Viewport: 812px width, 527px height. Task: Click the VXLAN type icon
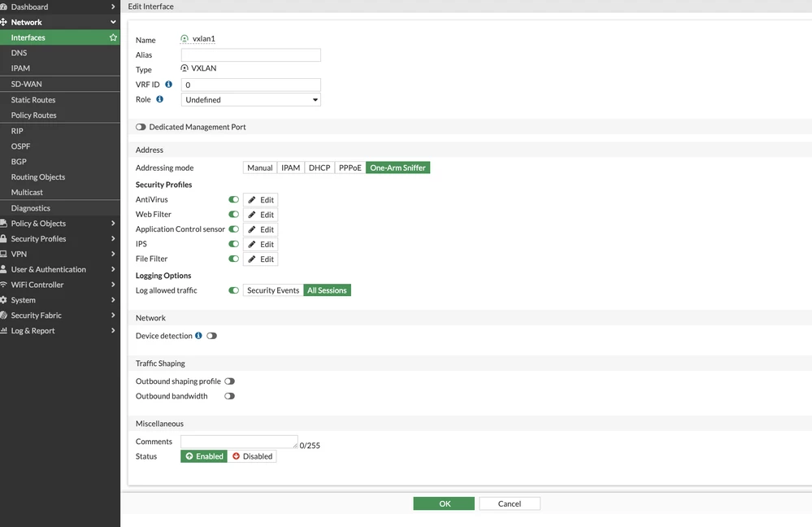[185, 68]
